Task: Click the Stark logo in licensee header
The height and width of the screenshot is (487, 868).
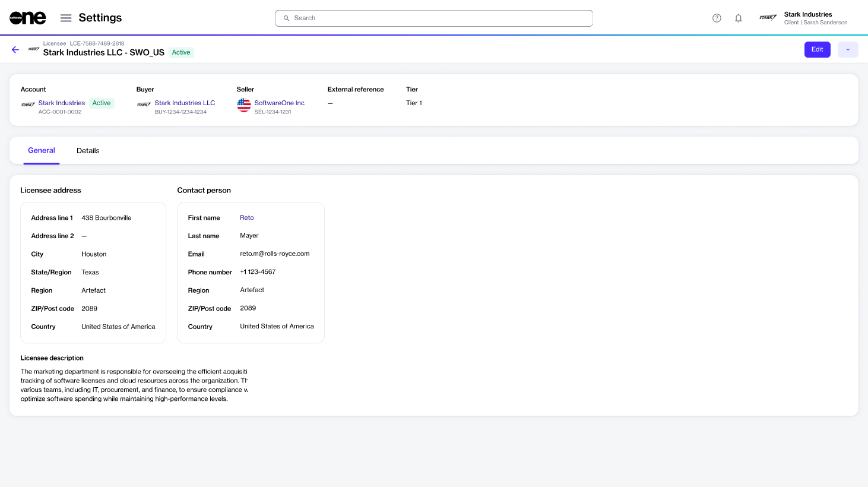Action: 34,49
